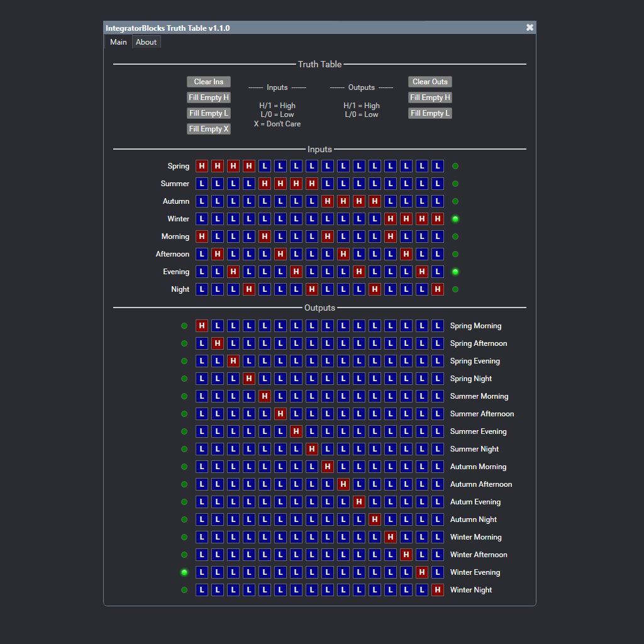
Task: Toggle the Spring Morning output H cell
Action: [x=202, y=326]
